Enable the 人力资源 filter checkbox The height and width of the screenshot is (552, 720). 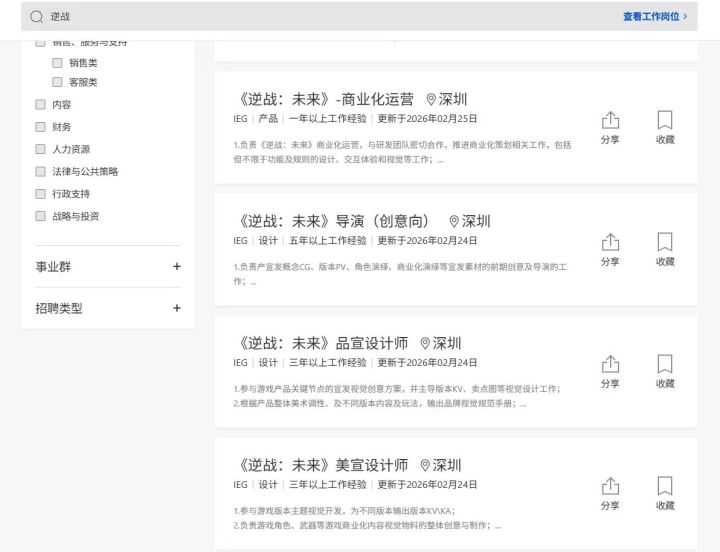tap(40, 149)
